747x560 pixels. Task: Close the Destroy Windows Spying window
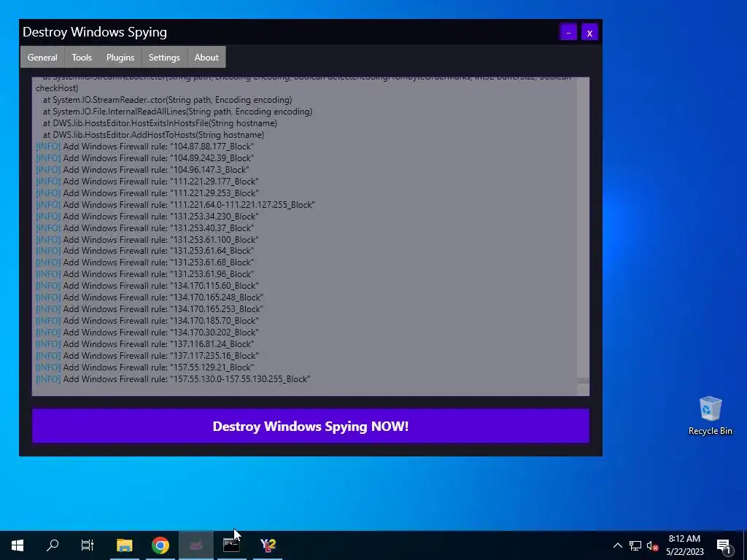pyautogui.click(x=589, y=32)
